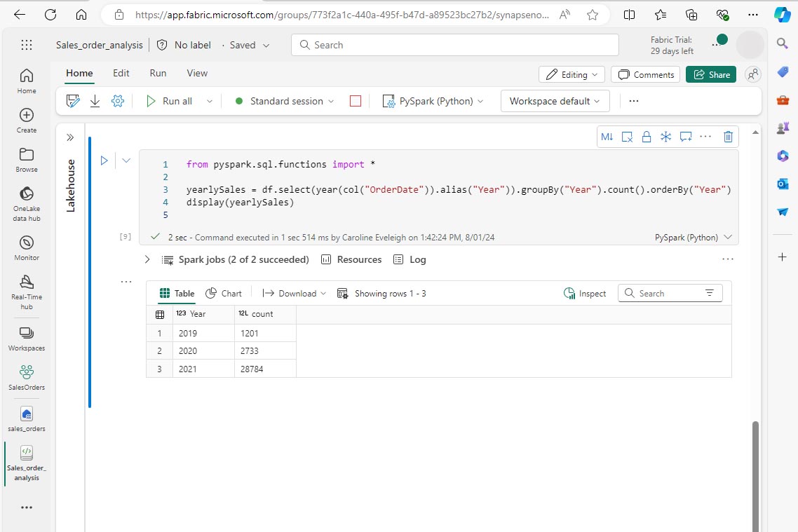Image resolution: width=798 pixels, height=532 pixels.
Task: Open notebook settings gear icon
Action: click(118, 101)
